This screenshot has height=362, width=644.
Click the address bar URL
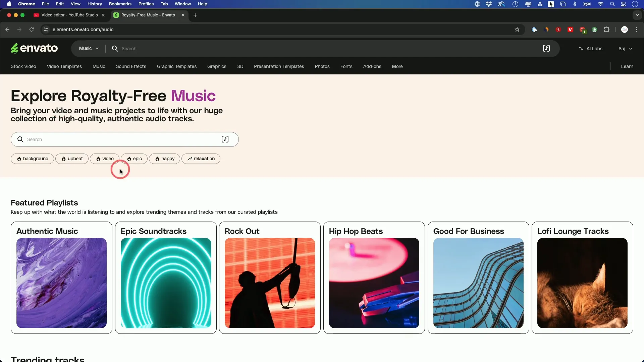click(x=83, y=29)
